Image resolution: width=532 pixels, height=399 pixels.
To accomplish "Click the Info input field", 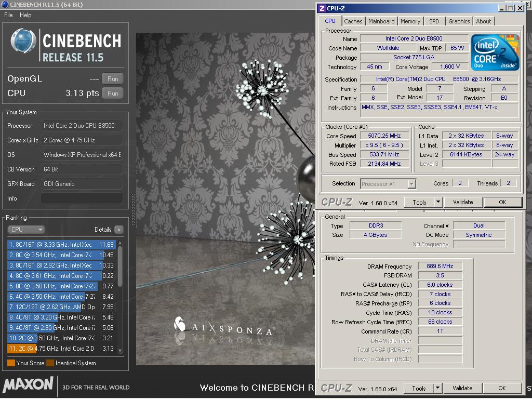I will click(82, 198).
